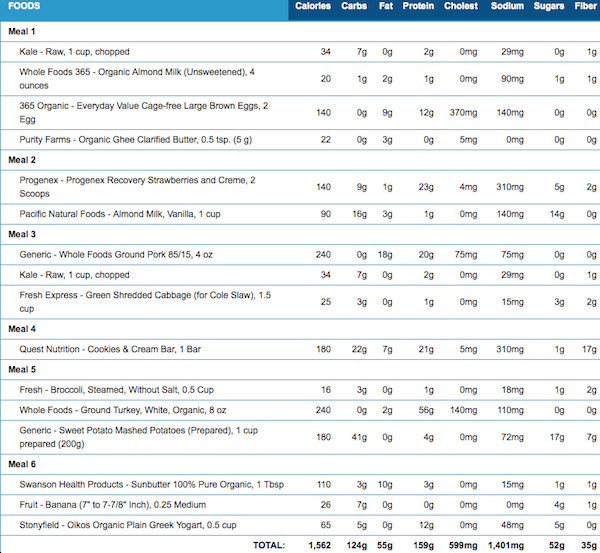Click 17g fiber in Quest Bar row
The width and height of the screenshot is (600, 553).
click(x=589, y=349)
